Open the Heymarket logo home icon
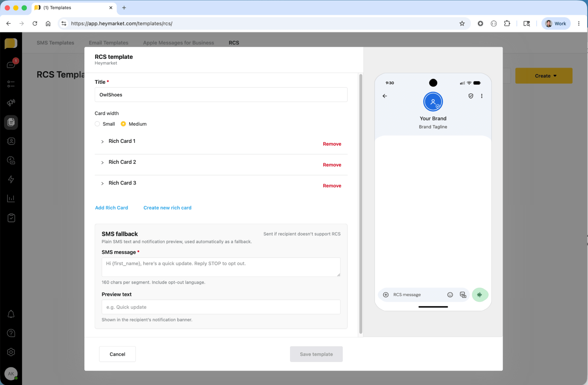The image size is (588, 385). 11,43
